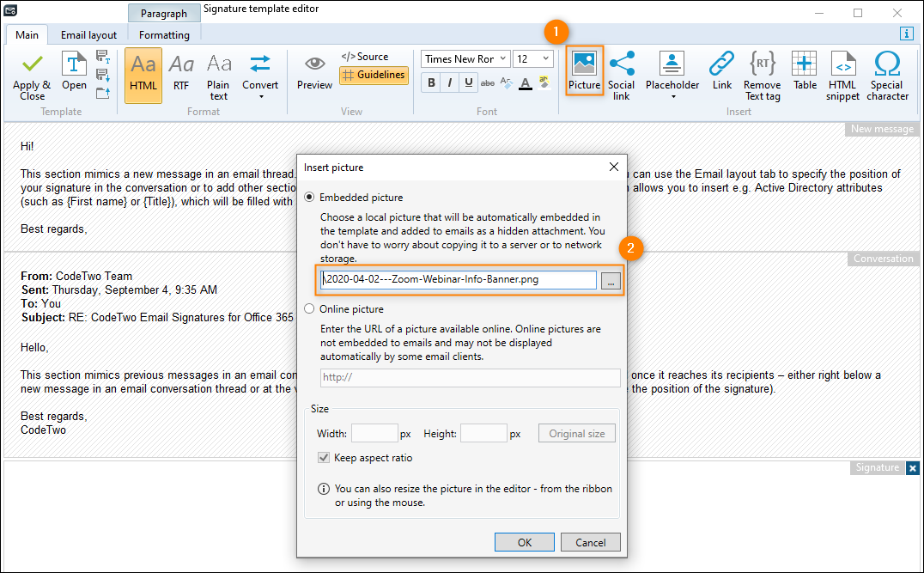Switch to the Email layout tab
This screenshot has width=924, height=573.
coord(89,34)
